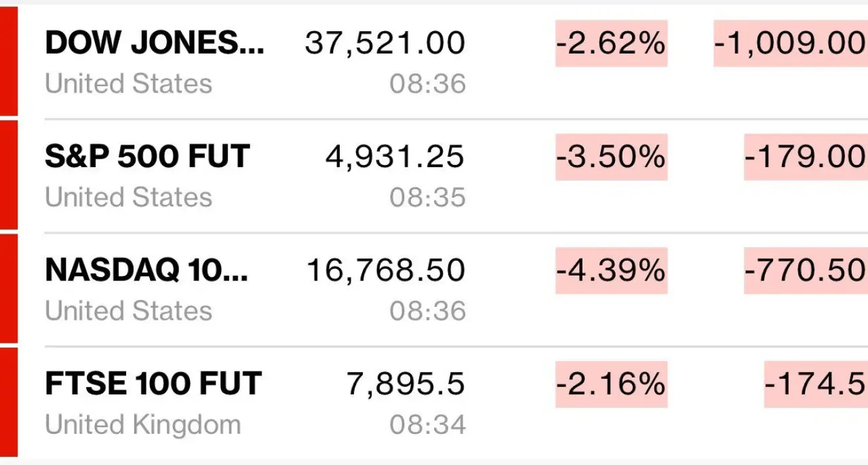The width and height of the screenshot is (868, 465).
Task: Click the Dow Jones price 37,521.00
Action: [x=384, y=43]
